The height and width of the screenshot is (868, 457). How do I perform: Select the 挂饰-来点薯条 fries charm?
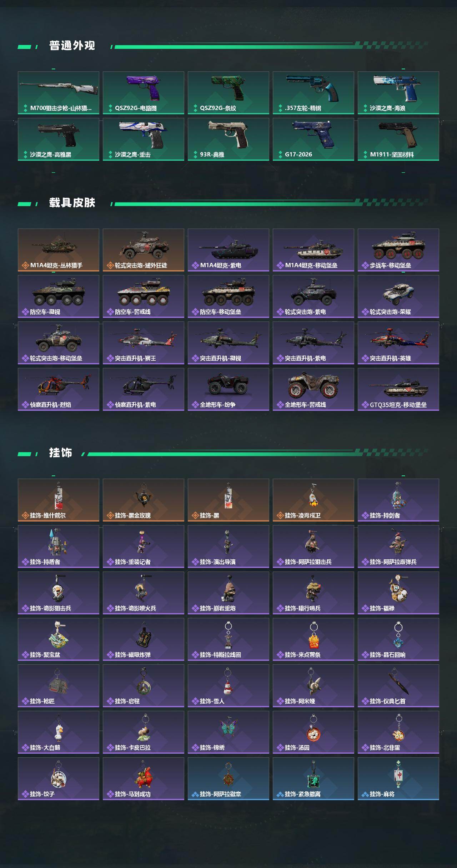313,639
